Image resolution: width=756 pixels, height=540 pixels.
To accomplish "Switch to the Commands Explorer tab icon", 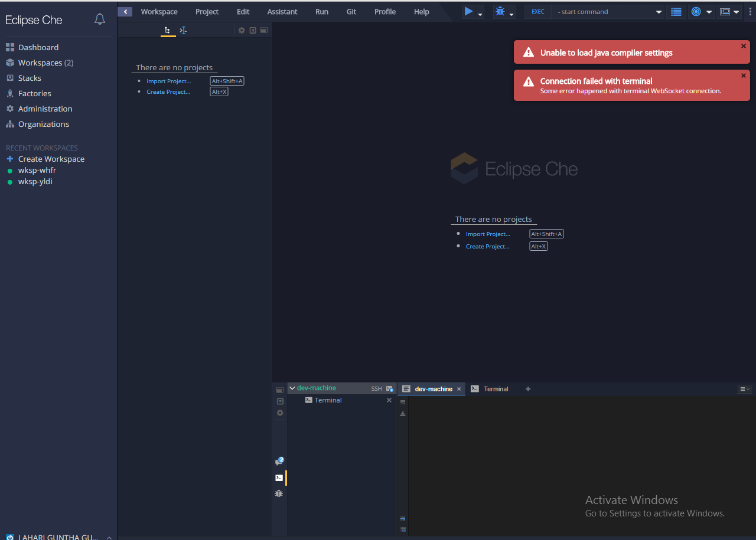I will 183,30.
